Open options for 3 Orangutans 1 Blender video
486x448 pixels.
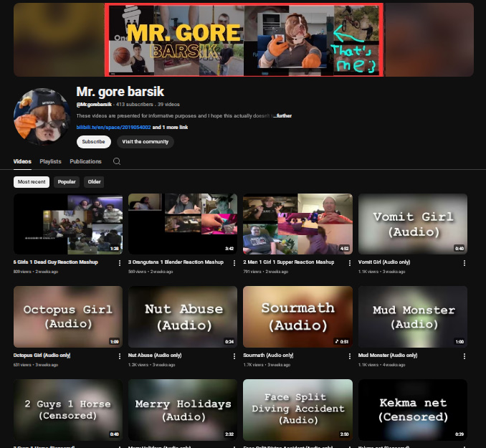tap(234, 263)
